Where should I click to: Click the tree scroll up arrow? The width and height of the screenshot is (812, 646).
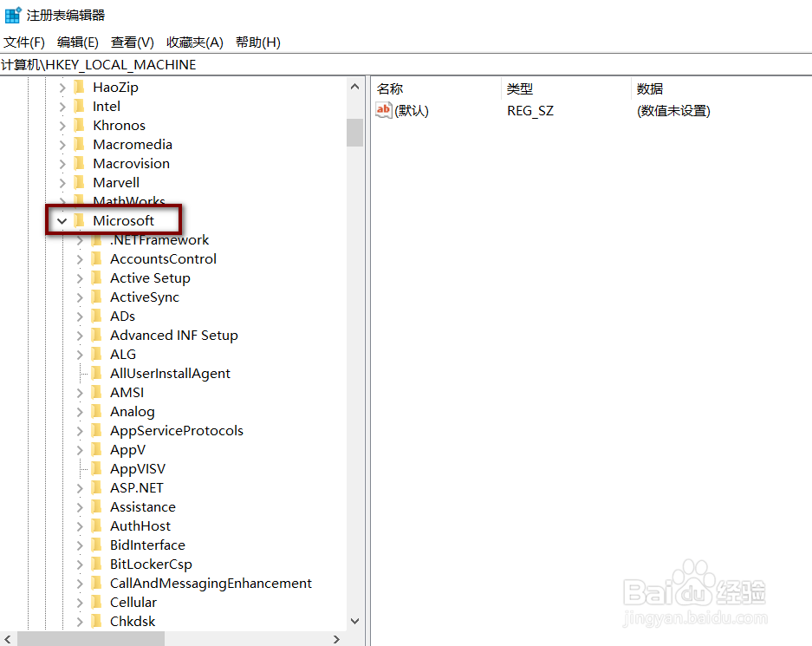[x=354, y=87]
